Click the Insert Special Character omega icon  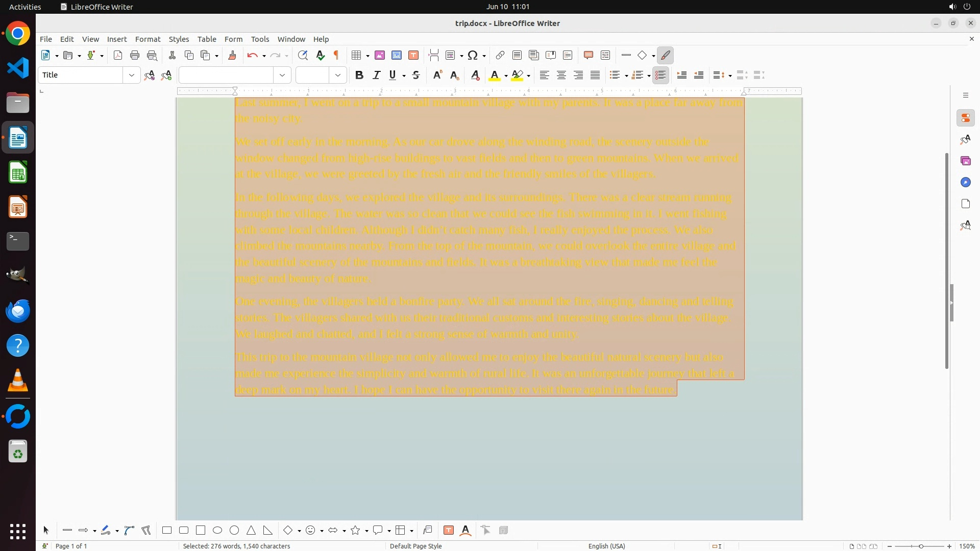coord(473,56)
